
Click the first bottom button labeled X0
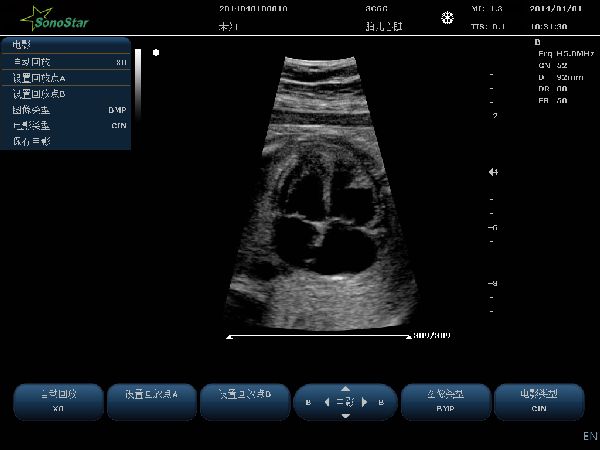point(58,400)
